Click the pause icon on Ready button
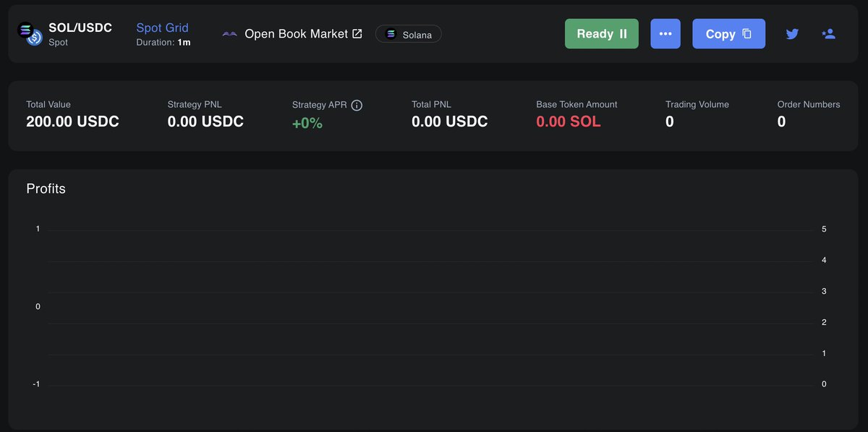 tap(623, 34)
